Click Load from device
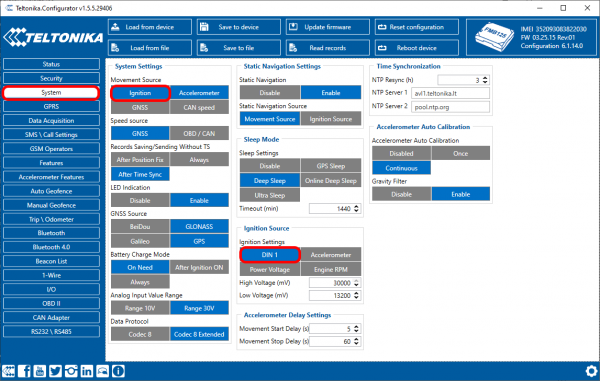 click(x=150, y=27)
